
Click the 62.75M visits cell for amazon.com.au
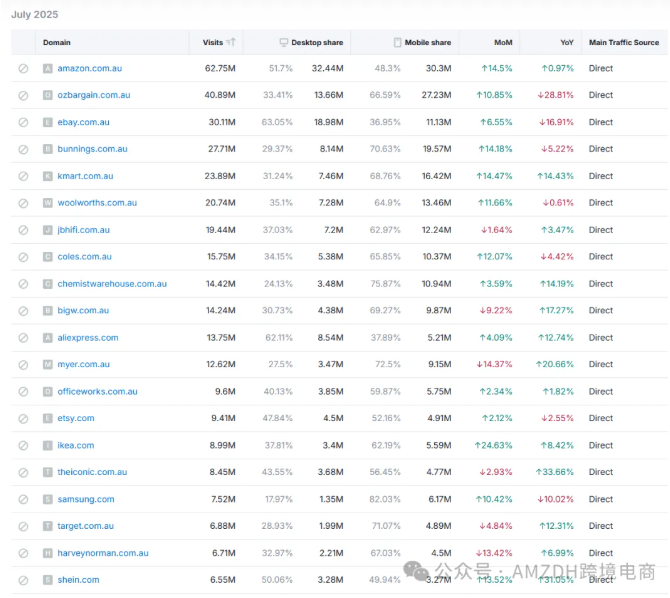219,68
